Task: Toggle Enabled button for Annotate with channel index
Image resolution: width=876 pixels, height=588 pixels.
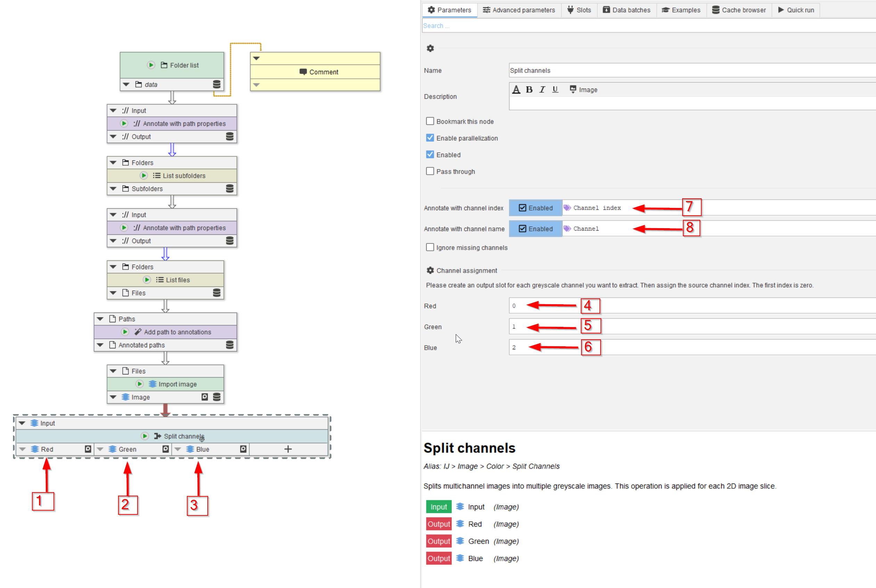Action: click(x=535, y=208)
